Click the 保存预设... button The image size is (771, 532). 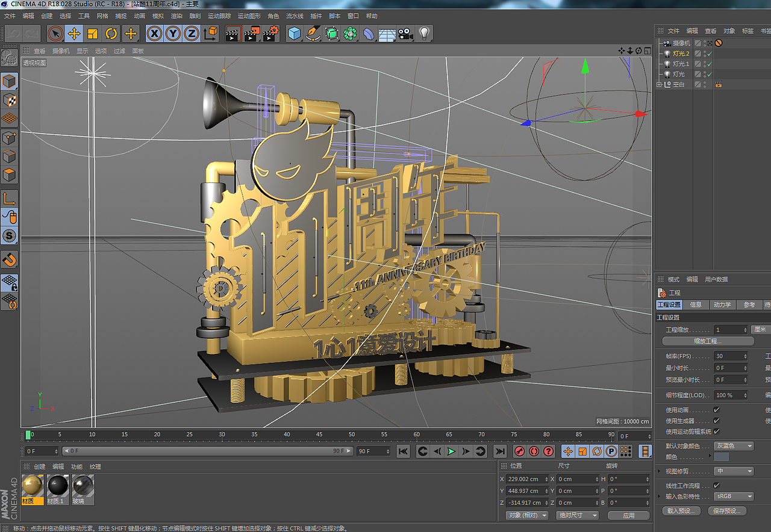(727, 511)
